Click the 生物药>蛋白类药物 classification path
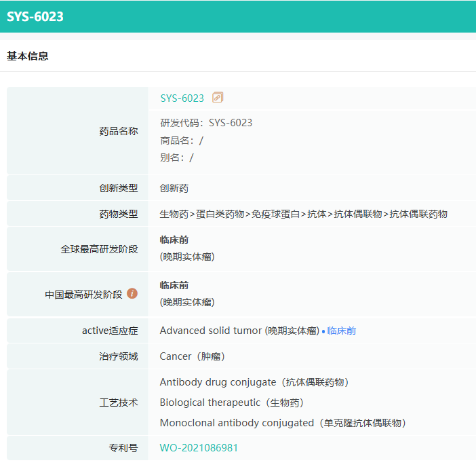476x467 pixels. [304, 214]
